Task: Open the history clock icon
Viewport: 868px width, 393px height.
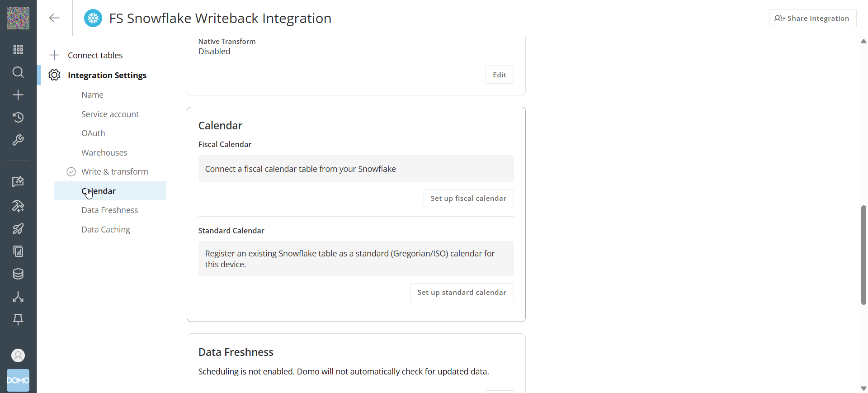Action: (18, 118)
